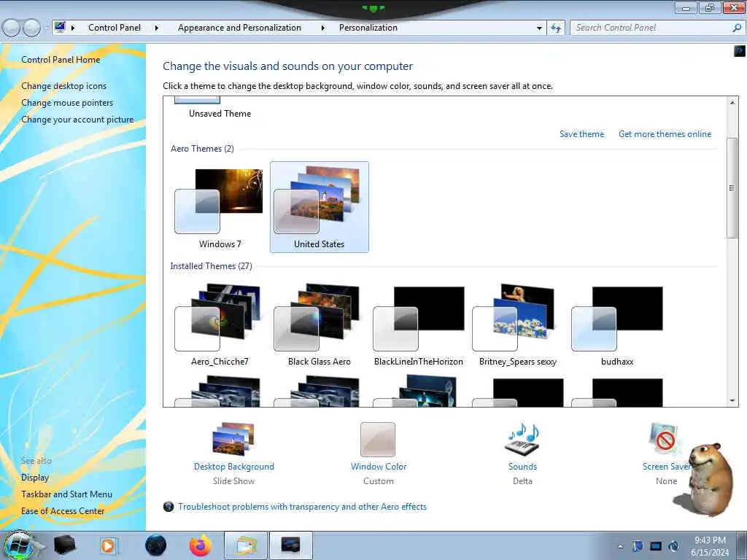This screenshot has width=747, height=560.
Task: Open the Desktop Background slideshow icon
Action: point(233,438)
